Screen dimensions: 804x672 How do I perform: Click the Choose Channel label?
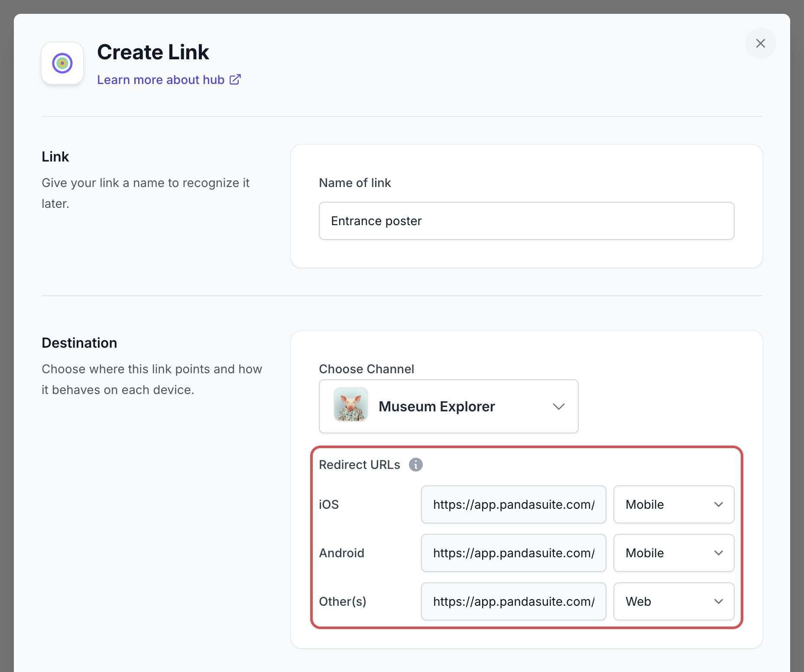(366, 369)
